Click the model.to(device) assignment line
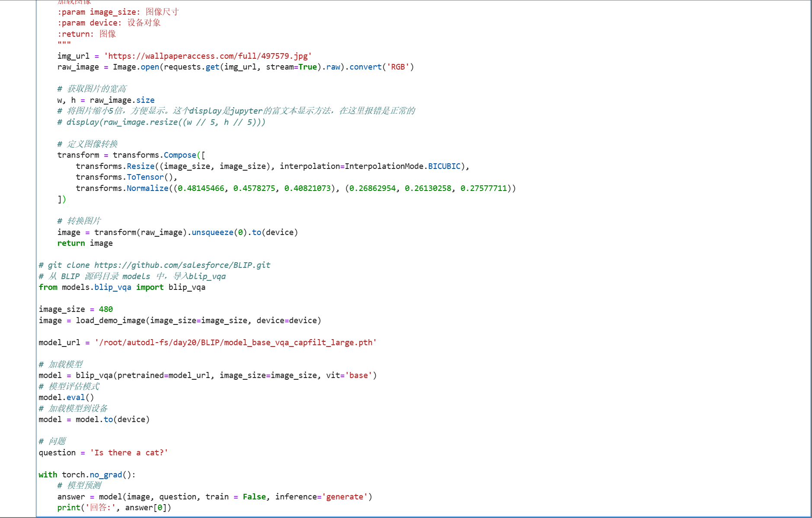 94,419
